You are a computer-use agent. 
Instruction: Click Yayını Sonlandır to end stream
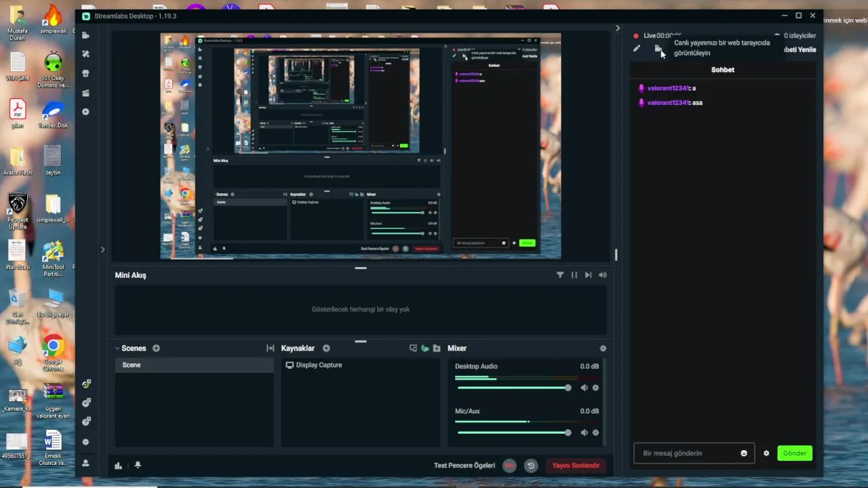point(576,466)
